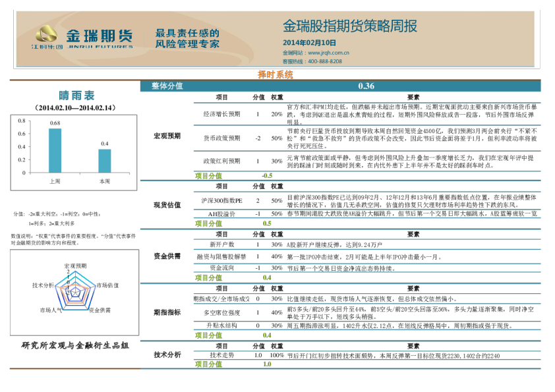Image resolution: width=555 pixels, height=392 pixels.
Task: Click the 晴雨表 panel title
Action: coord(76,96)
